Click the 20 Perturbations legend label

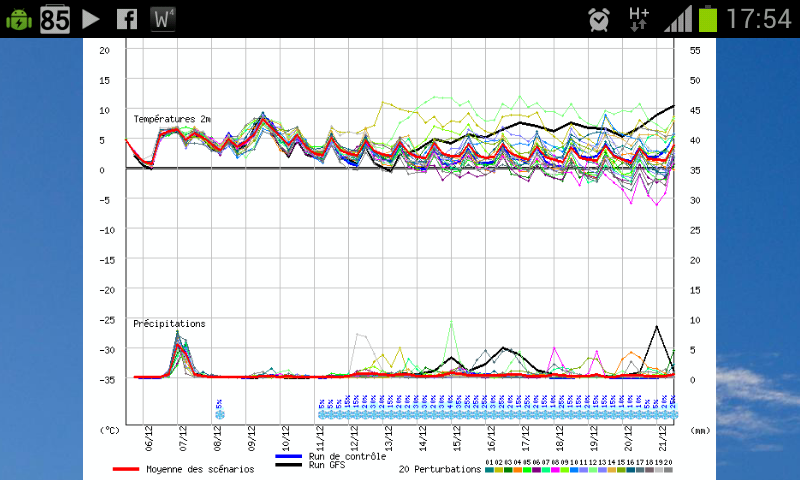[x=440, y=469]
